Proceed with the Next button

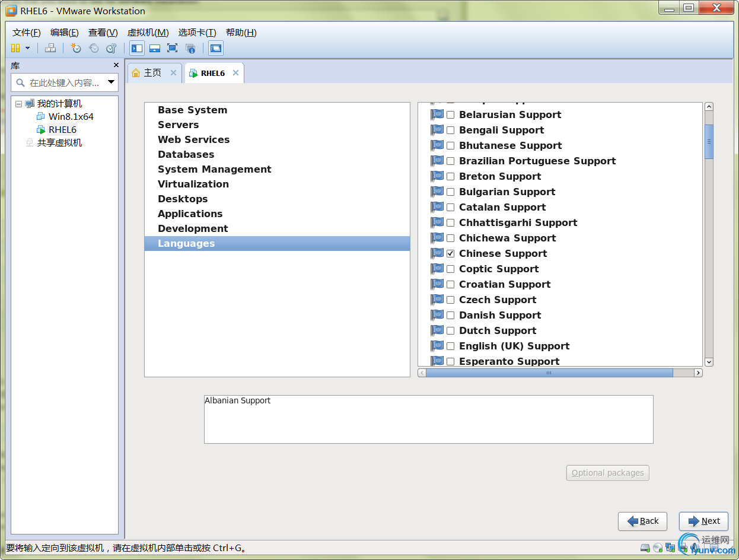(703, 521)
